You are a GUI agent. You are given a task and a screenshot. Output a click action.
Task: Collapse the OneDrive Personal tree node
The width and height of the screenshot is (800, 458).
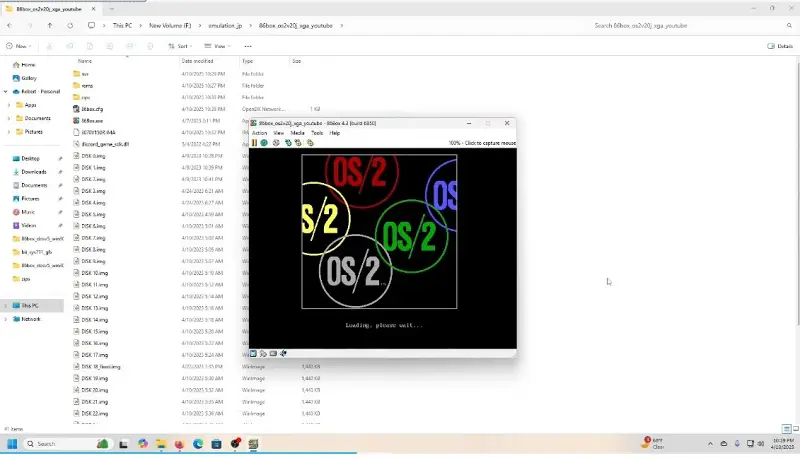pos(6,92)
